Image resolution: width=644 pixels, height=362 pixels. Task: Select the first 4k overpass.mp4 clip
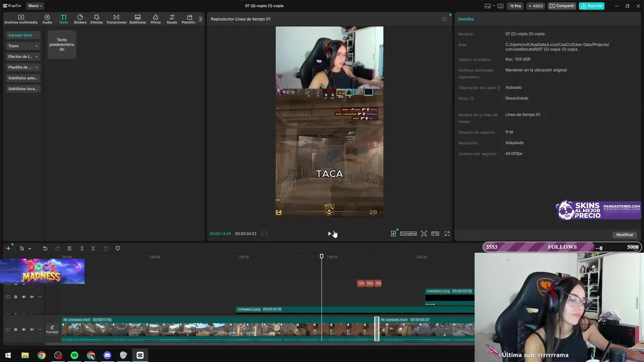pyautogui.click(x=219, y=329)
